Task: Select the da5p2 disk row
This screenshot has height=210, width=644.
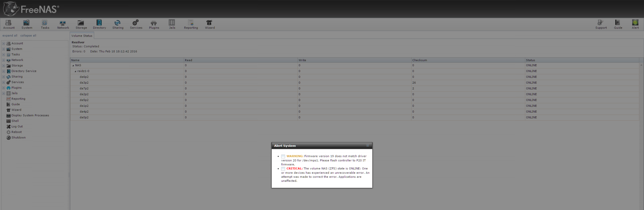Action: [x=355, y=100]
